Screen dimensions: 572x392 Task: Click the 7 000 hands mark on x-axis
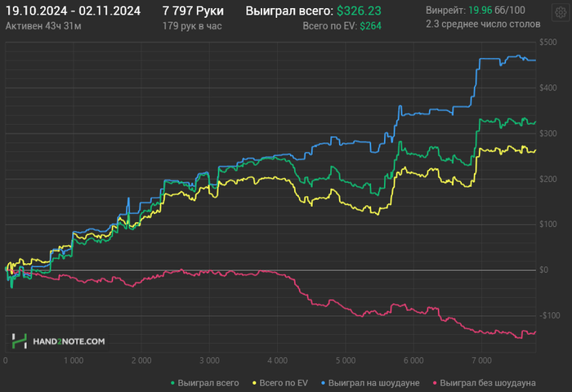(481, 361)
